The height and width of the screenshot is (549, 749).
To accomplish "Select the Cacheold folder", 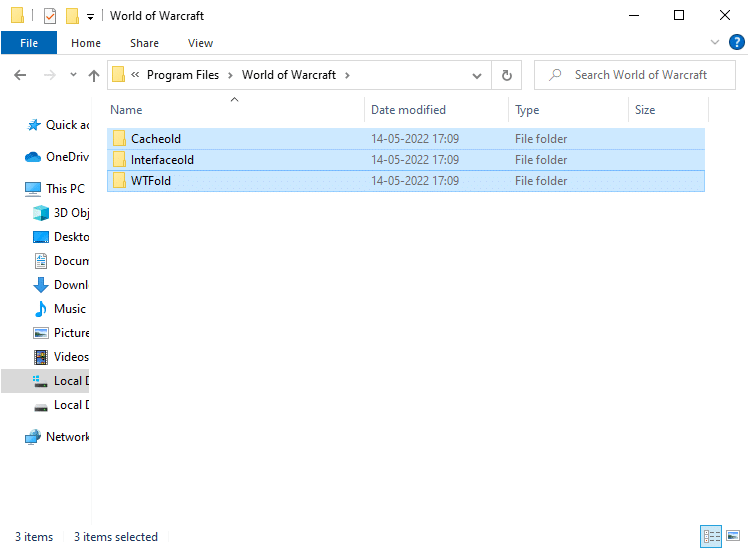I will tap(406, 139).
